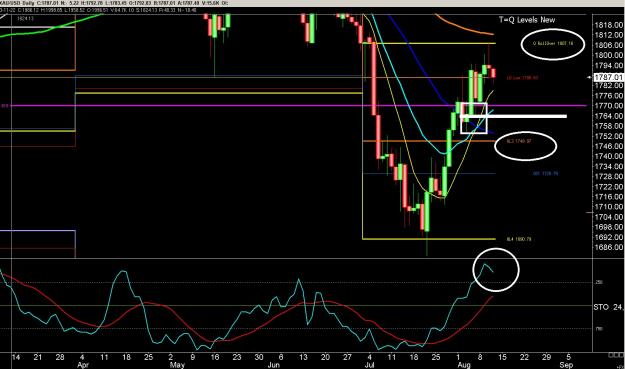Click the 1818.00 price axis label
This screenshot has height=369, width=625.
click(x=608, y=25)
